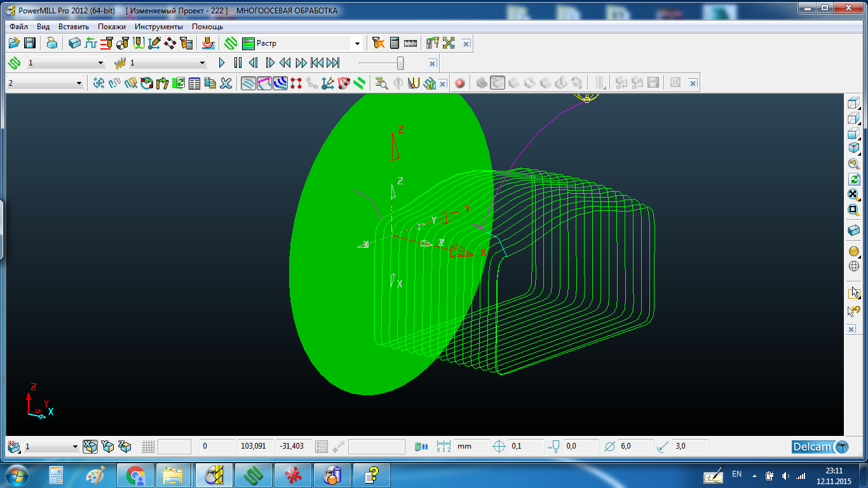Click the red ball ViewMill toggle icon
The height and width of the screenshot is (488, 868).
coord(459,83)
